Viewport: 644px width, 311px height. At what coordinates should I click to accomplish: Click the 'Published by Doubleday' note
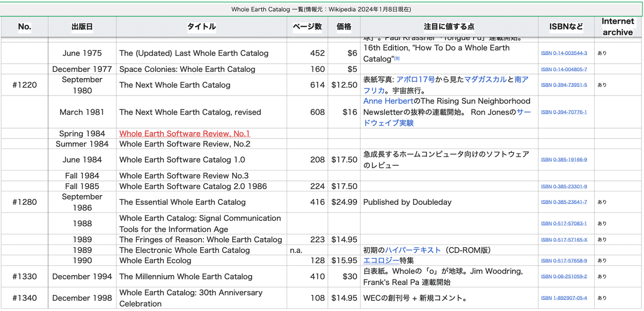[x=407, y=202]
